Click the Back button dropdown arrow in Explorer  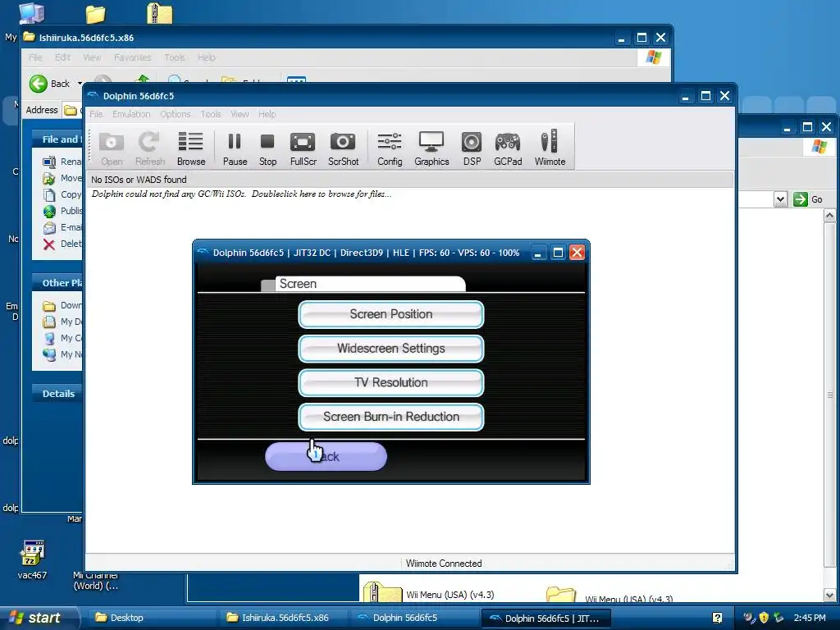80,84
